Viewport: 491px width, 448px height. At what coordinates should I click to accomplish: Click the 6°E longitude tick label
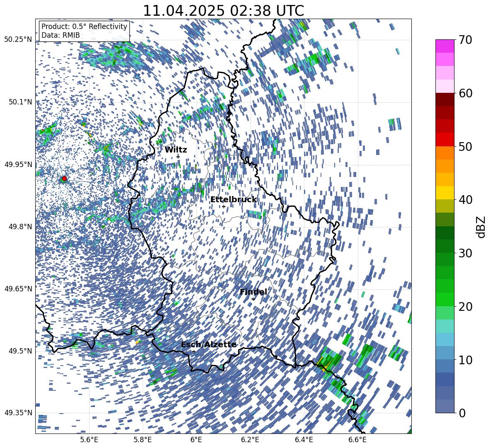click(x=196, y=440)
